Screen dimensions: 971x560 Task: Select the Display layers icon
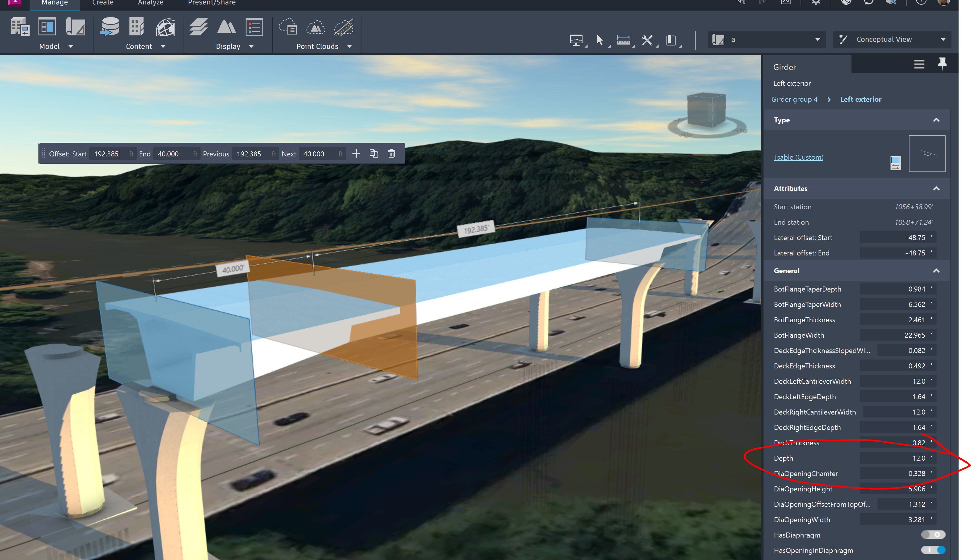(199, 27)
